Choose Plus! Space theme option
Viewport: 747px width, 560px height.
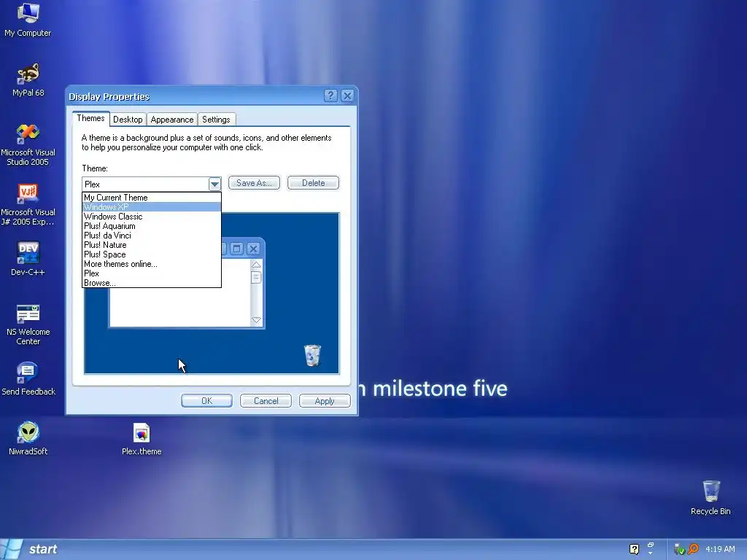tap(152, 254)
